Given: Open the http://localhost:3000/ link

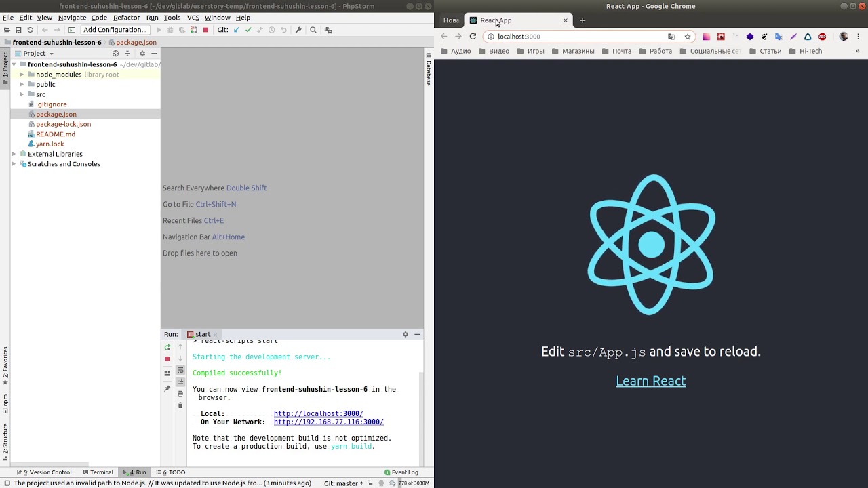Looking at the screenshot, I should coord(319,413).
